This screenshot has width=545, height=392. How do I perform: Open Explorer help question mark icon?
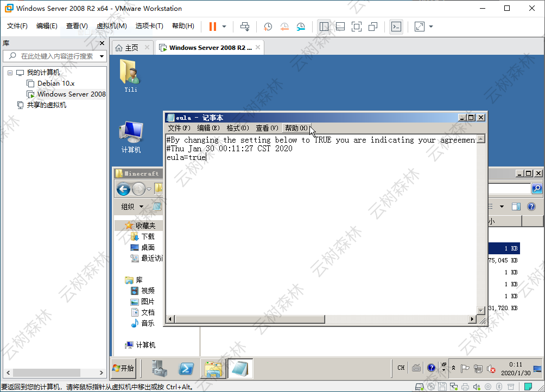(531, 207)
